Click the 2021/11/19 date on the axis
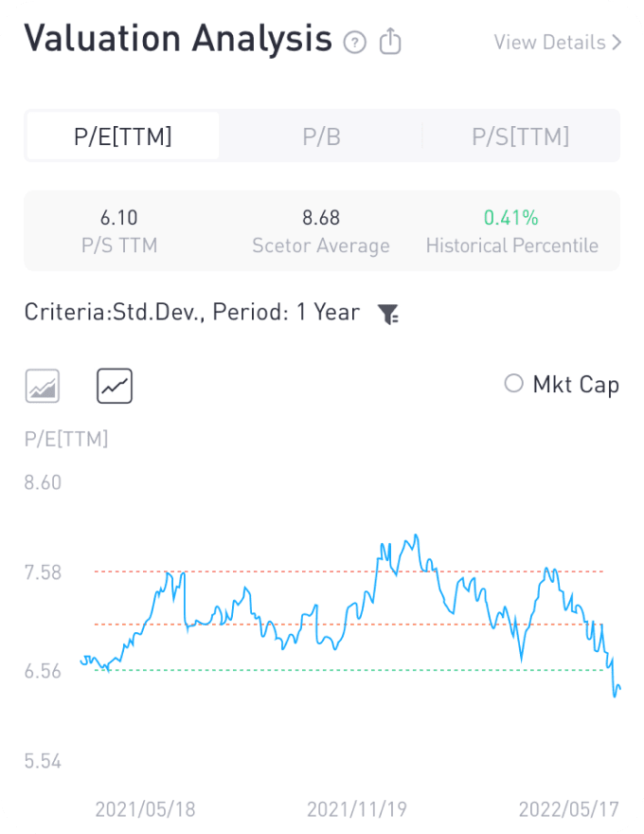This screenshot has height=834, width=644. pyautogui.click(x=357, y=809)
